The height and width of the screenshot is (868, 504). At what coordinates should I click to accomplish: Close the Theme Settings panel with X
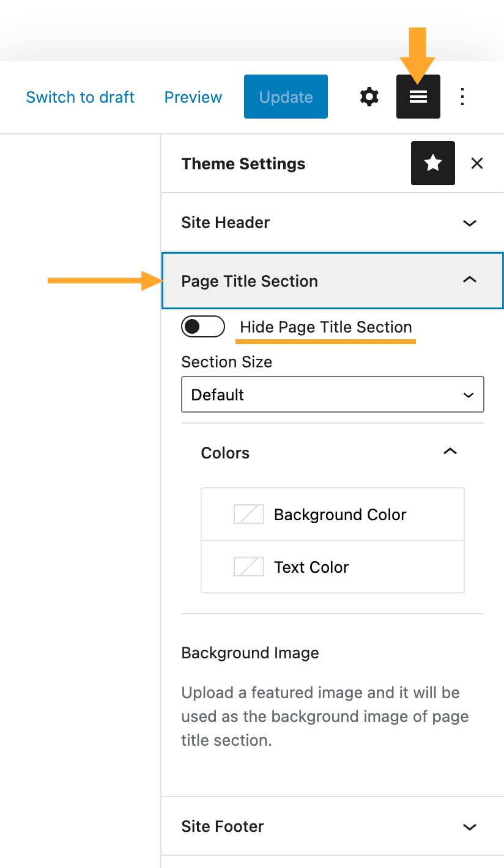pyautogui.click(x=477, y=163)
